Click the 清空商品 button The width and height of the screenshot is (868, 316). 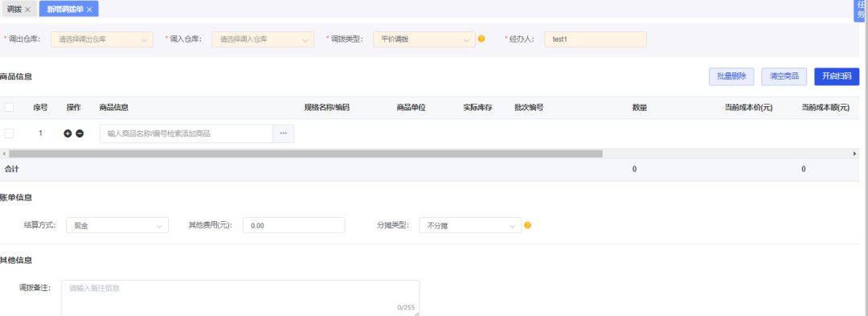click(x=784, y=76)
